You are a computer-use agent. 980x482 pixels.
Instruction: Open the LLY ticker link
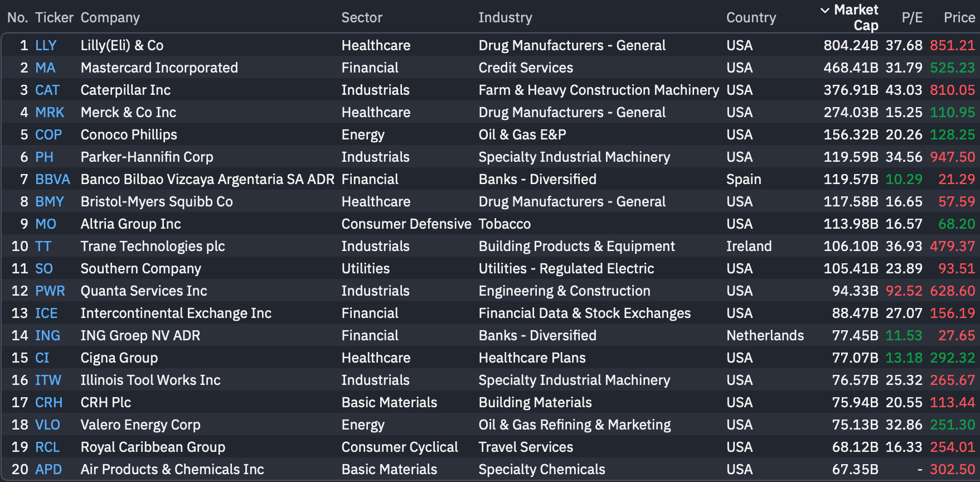[x=46, y=45]
